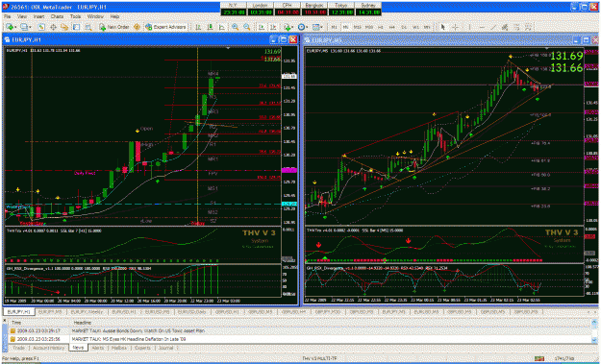Switch chart to candlesticks mode
Viewport: 601px width, 364px height.
211,27
